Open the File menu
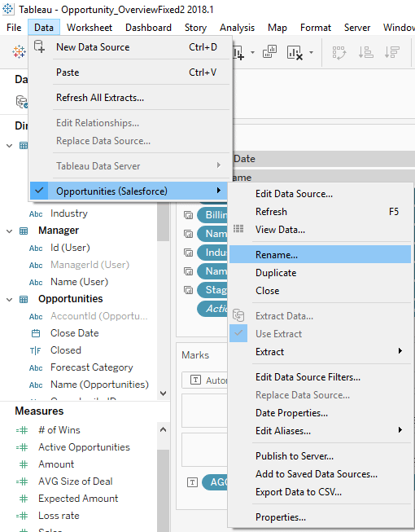This screenshot has width=415, height=532. [x=14, y=28]
